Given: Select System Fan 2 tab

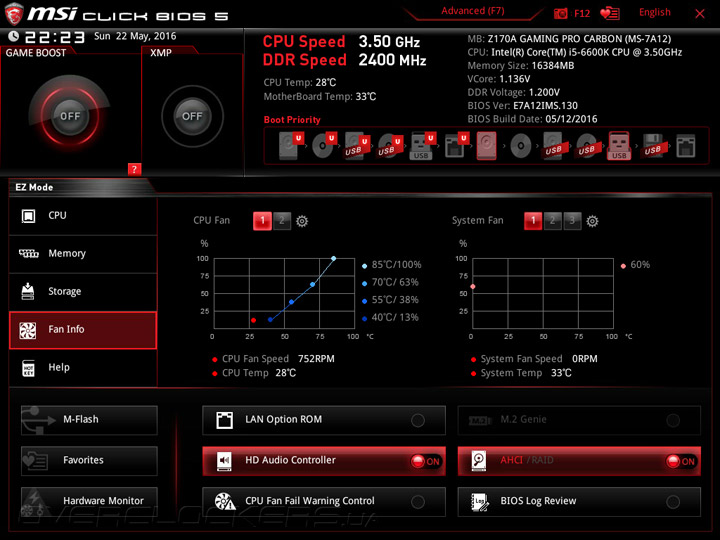Looking at the screenshot, I should 552,221.
